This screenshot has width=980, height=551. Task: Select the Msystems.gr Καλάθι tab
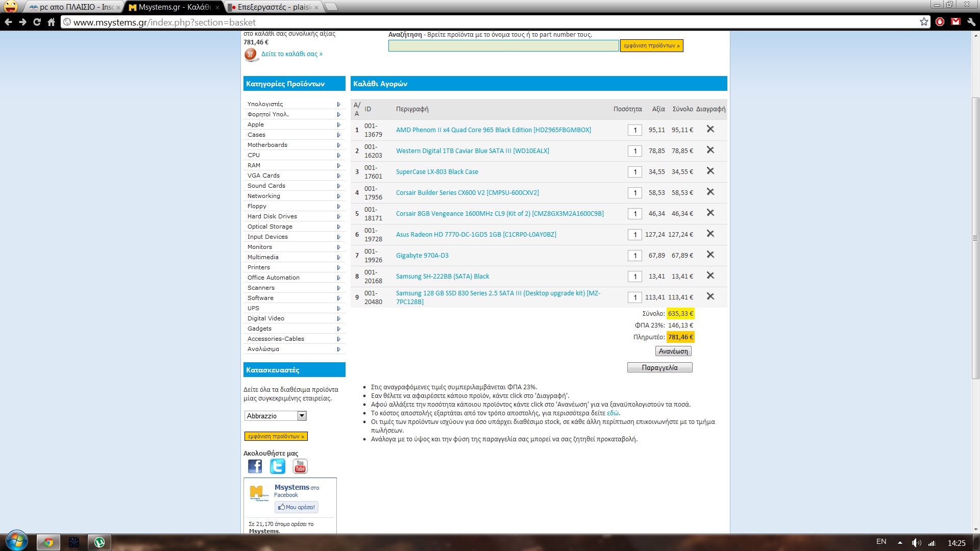tap(174, 7)
